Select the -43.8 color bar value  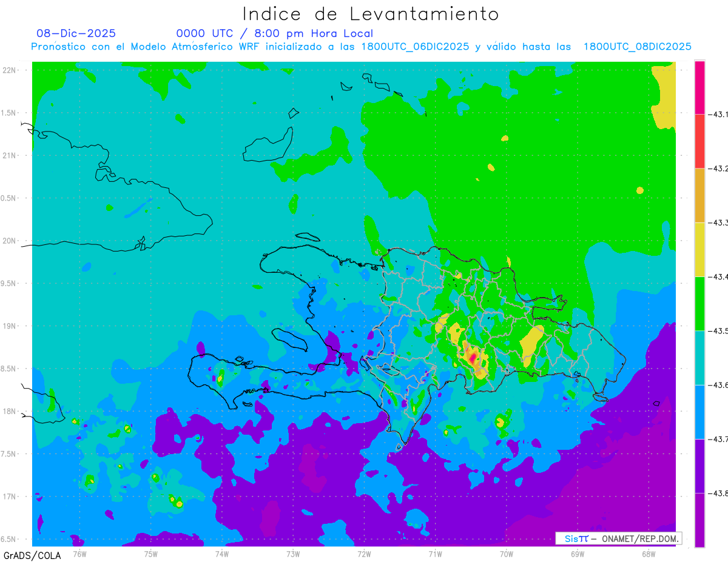tap(718, 493)
